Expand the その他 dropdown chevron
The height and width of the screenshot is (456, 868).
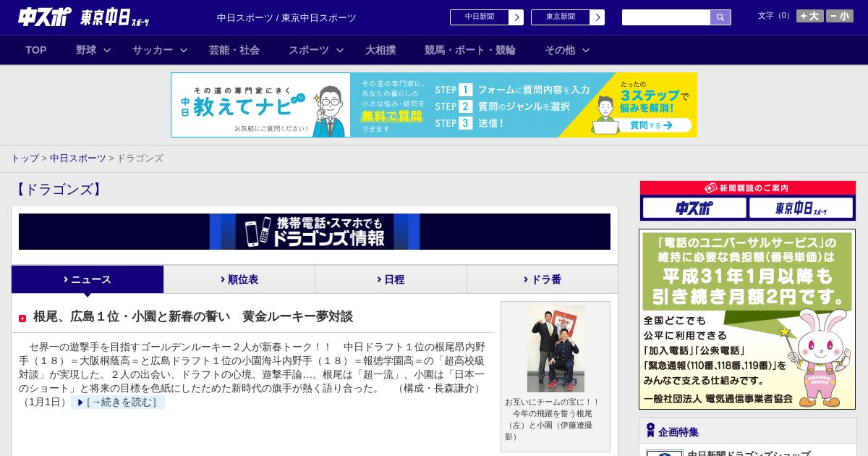586,50
